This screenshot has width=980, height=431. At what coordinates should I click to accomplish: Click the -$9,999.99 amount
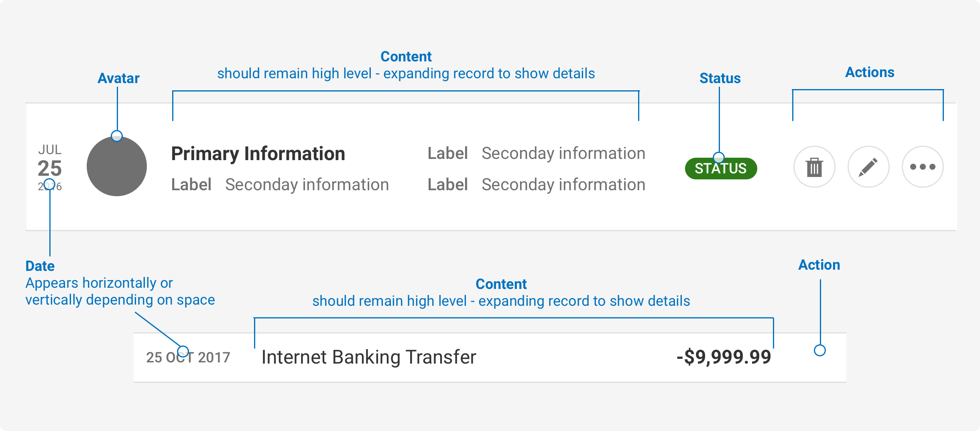(724, 357)
